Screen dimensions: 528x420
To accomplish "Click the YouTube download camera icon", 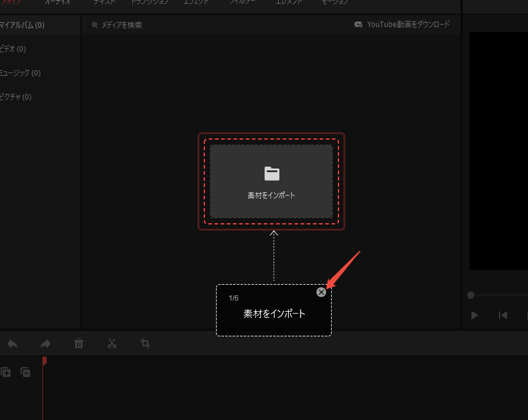I will pos(358,24).
